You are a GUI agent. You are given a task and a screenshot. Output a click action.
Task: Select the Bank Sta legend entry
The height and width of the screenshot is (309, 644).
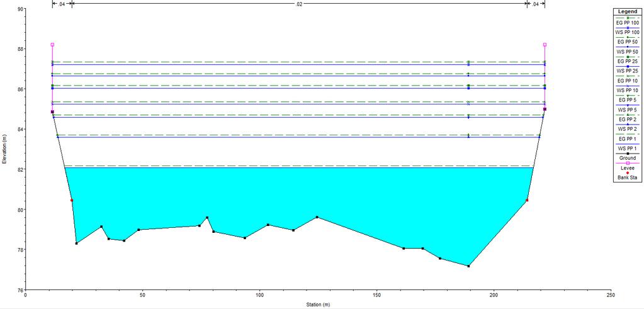628,177
